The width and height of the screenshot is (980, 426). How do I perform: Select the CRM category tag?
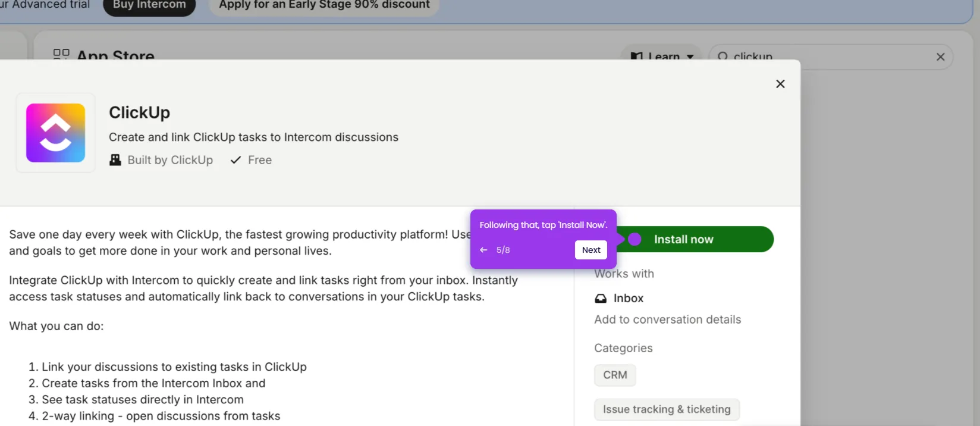point(615,375)
